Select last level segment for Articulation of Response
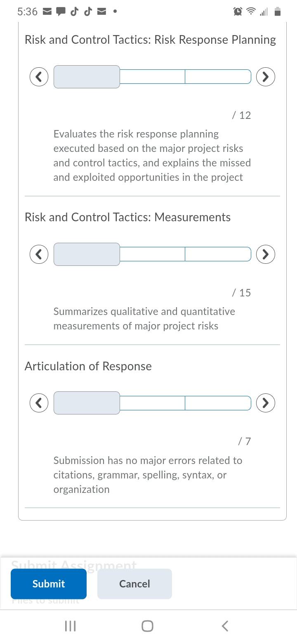 (218, 402)
